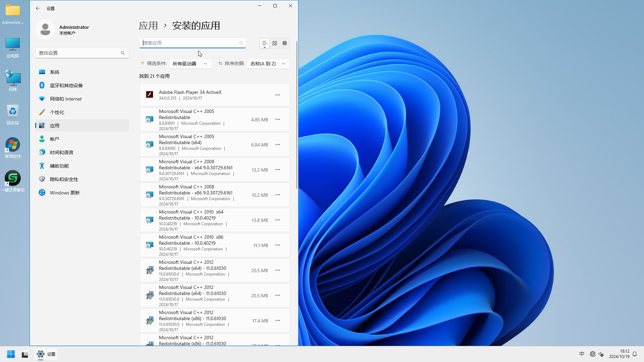This screenshot has height=362, width=644.
Task: Click the 13.8 MB size value
Action: point(260,220)
